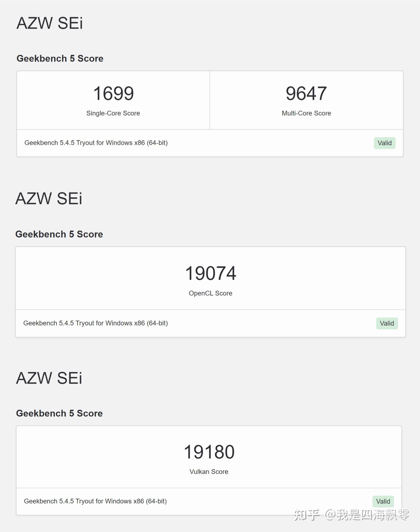Image resolution: width=420 pixels, height=532 pixels.
Task: Click the Geekbench 5.4.5 Tryout text under CPU scores
Action: tap(96, 143)
